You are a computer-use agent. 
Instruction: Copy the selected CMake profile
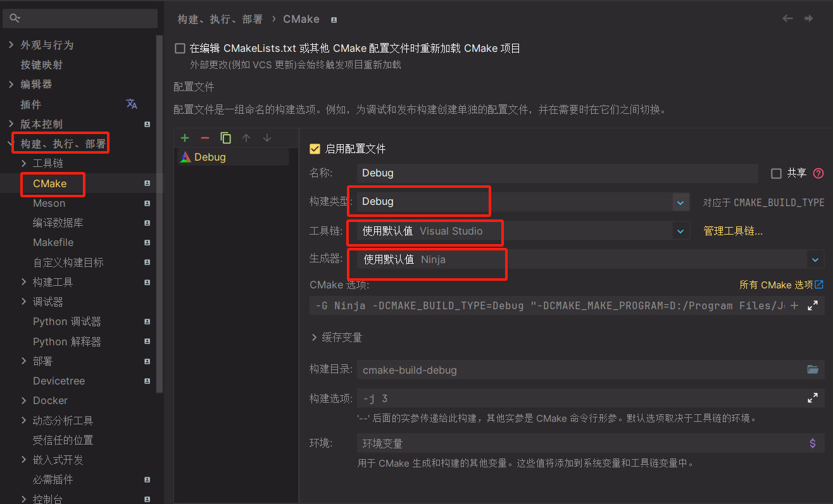click(x=225, y=138)
